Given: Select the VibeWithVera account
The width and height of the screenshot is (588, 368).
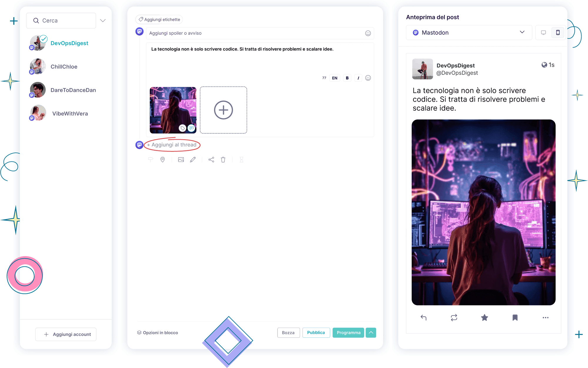Looking at the screenshot, I should pyautogui.click(x=70, y=114).
